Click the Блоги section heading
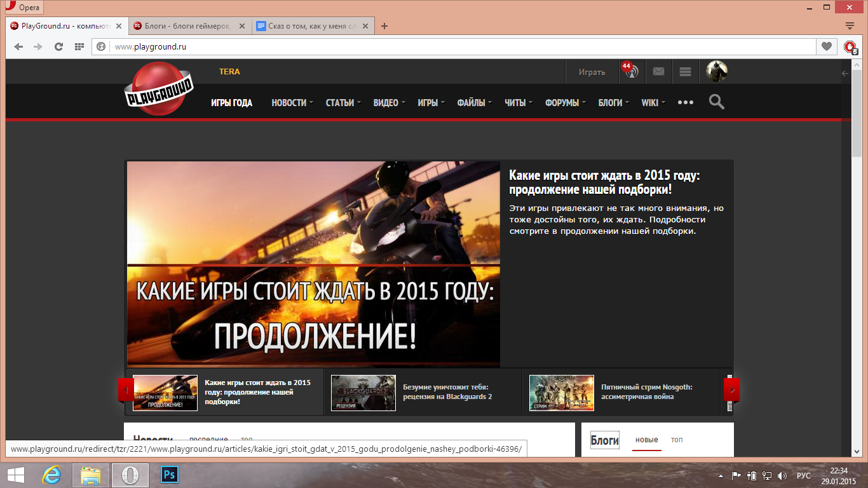This screenshot has width=868, height=488. tap(604, 440)
